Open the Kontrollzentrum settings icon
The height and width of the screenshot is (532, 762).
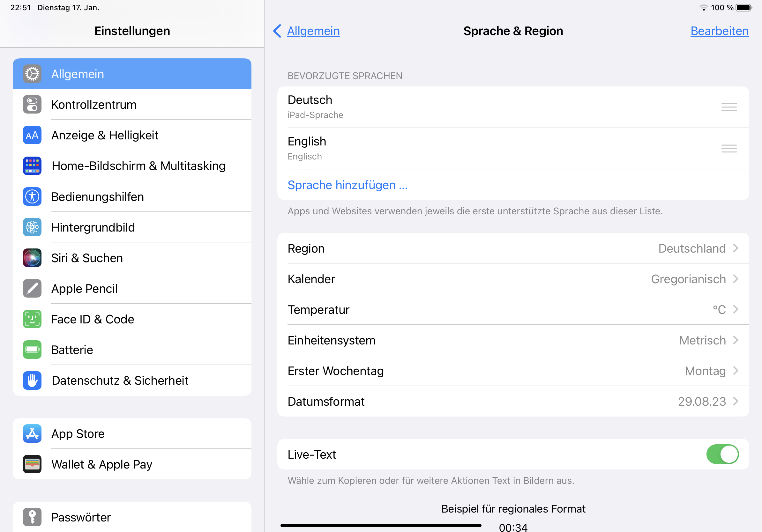tap(32, 105)
